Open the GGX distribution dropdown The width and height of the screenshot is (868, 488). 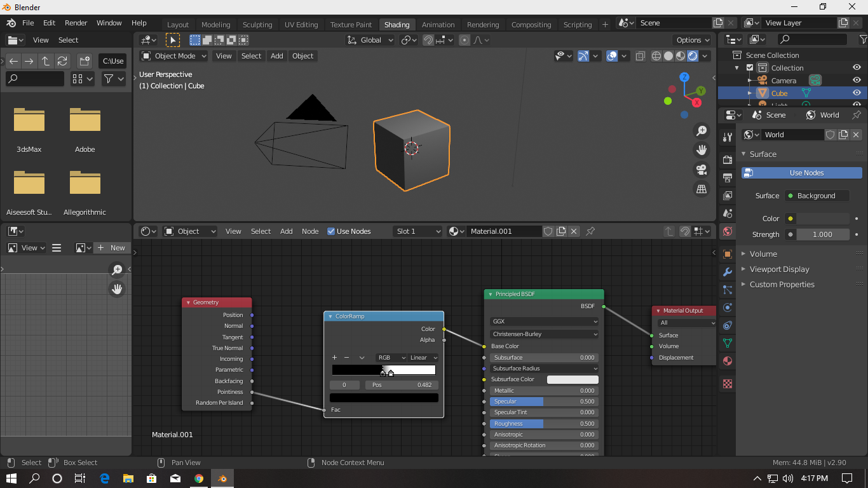pos(544,322)
